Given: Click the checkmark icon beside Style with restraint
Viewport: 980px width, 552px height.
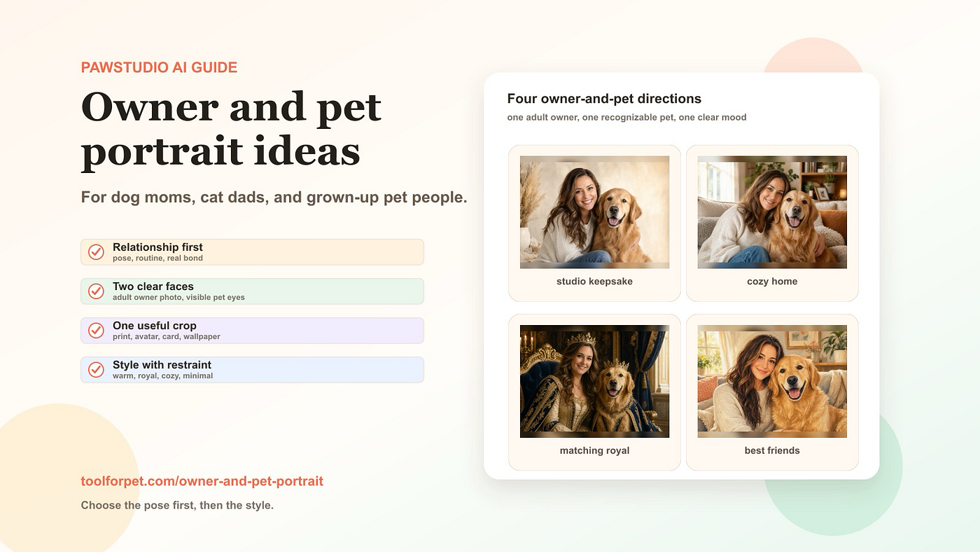Looking at the screenshot, I should pos(96,370).
